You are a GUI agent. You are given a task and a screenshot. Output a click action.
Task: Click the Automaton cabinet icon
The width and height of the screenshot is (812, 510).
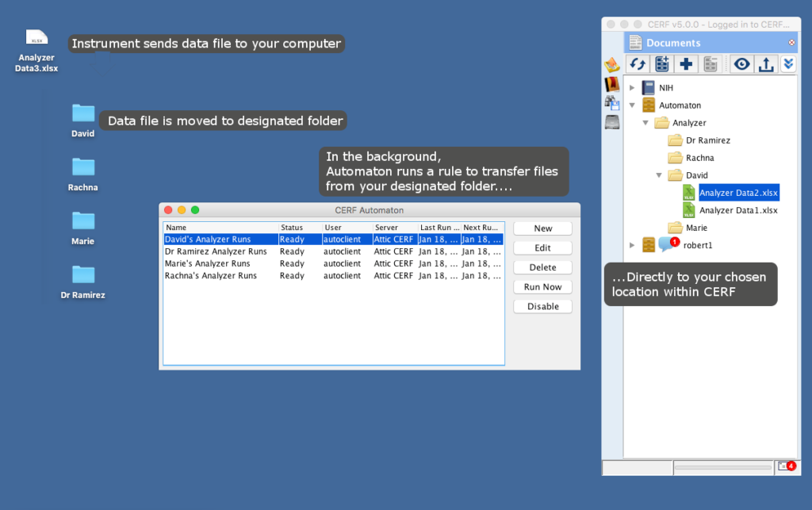tap(649, 105)
